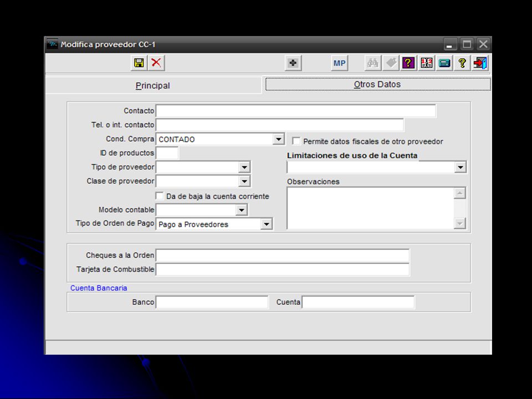
Task: Maximize the Modifica proveedor window
Action: [467, 44]
